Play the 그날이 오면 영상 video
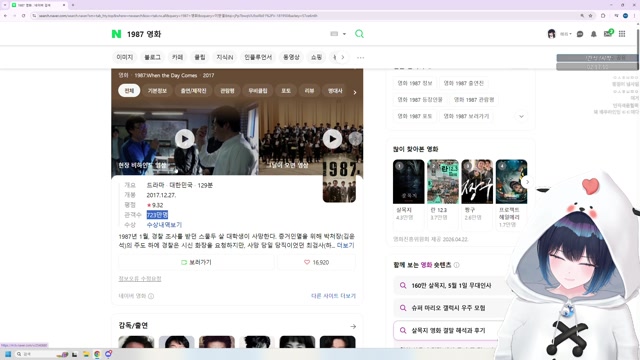The height and width of the screenshot is (360, 640). tap(332, 139)
